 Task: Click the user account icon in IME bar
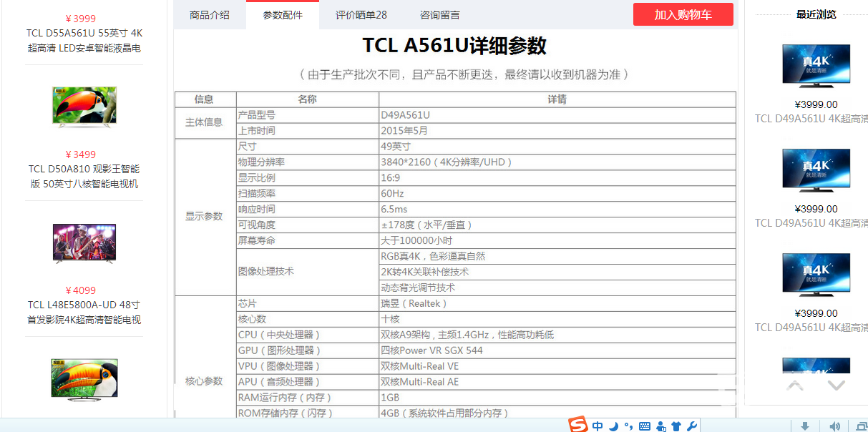point(661,426)
